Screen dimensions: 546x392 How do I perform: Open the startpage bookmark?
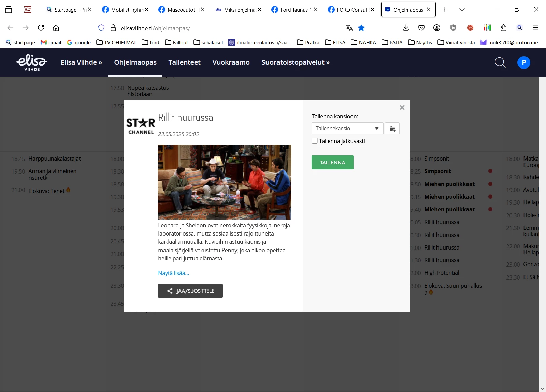coord(20,42)
